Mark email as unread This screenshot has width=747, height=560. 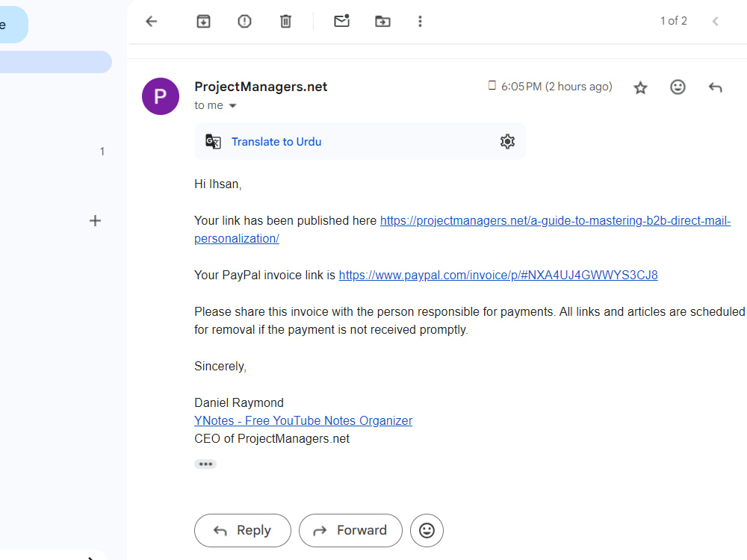[x=341, y=21]
